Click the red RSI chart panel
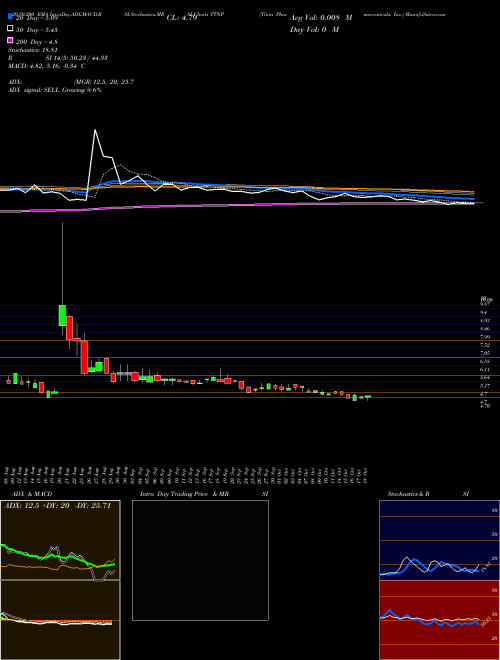Image resolution: width=500 pixels, height=660 pixels. [x=439, y=620]
